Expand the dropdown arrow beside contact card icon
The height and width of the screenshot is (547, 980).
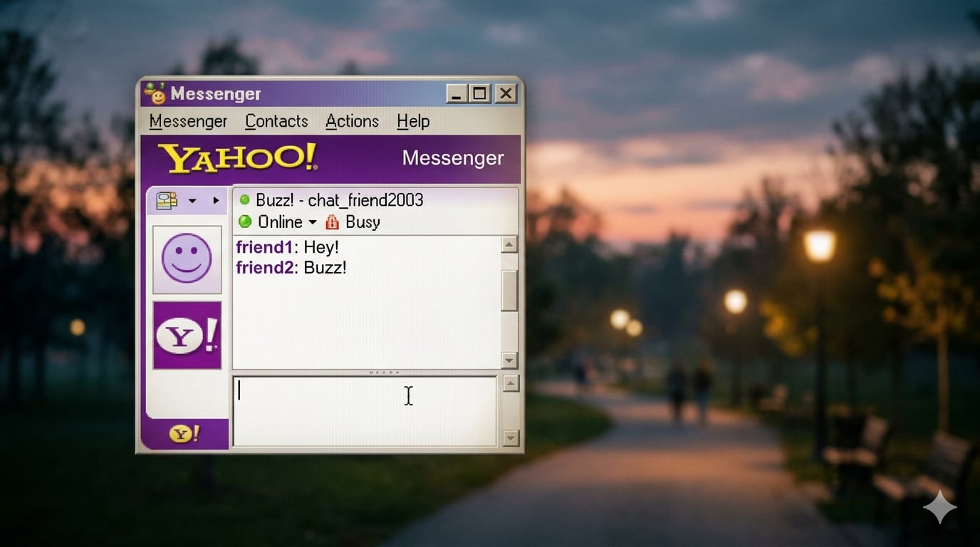tap(192, 202)
